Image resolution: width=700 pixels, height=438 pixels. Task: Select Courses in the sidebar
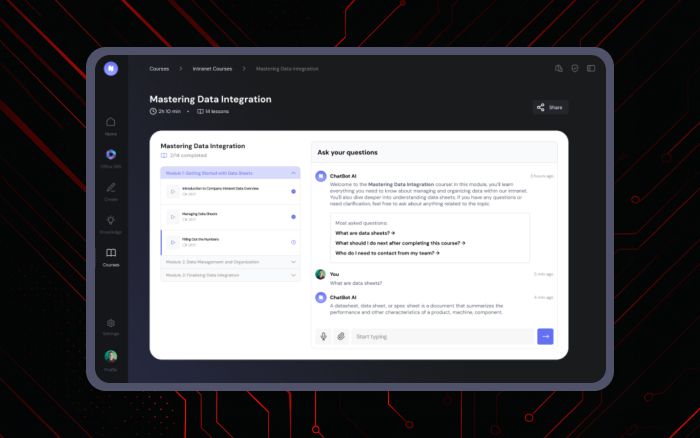click(x=111, y=258)
